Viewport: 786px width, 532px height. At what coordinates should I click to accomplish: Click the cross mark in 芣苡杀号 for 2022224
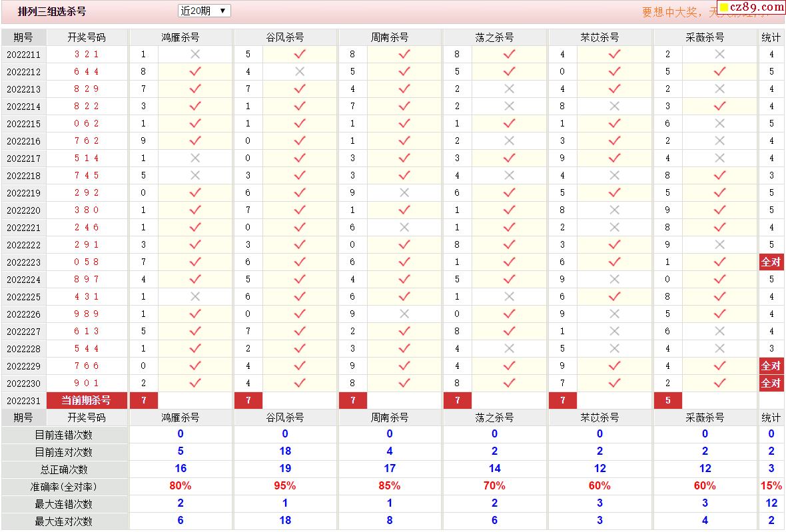coord(615,279)
